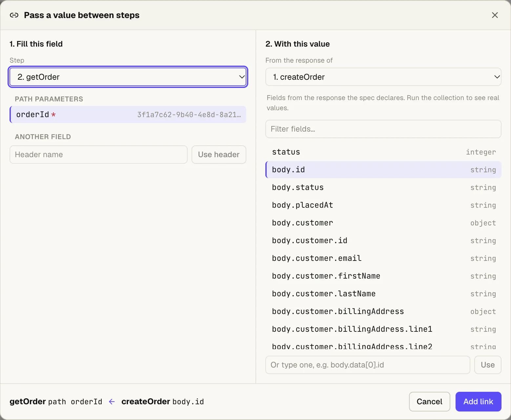Viewport: 511px width, 420px height.
Task: Open the Step dropdown showing getOrder
Action: click(128, 77)
